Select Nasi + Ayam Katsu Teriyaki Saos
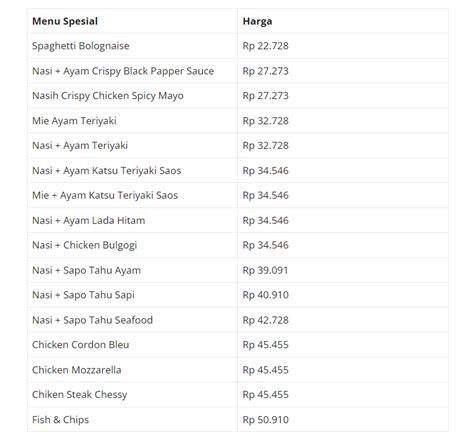The height and width of the screenshot is (439, 474). (x=106, y=170)
